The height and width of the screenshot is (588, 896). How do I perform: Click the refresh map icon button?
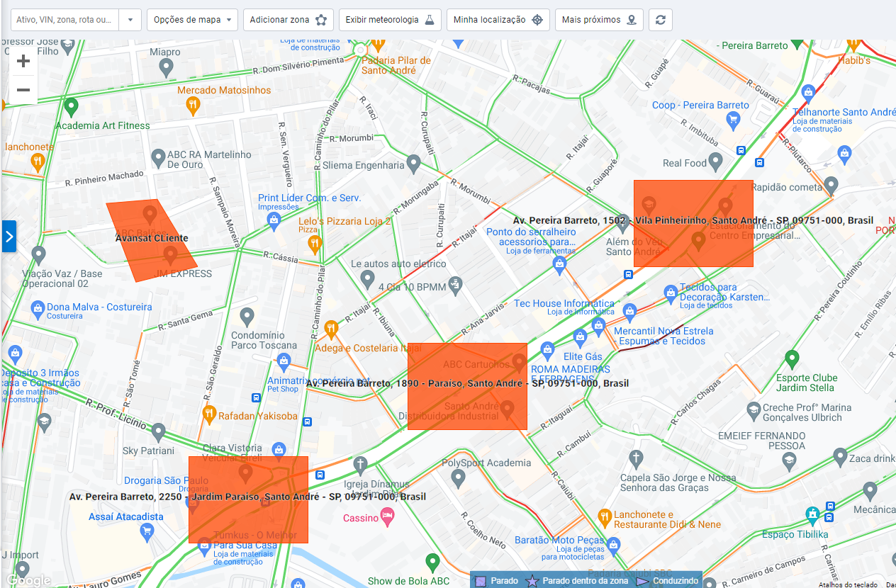point(660,20)
